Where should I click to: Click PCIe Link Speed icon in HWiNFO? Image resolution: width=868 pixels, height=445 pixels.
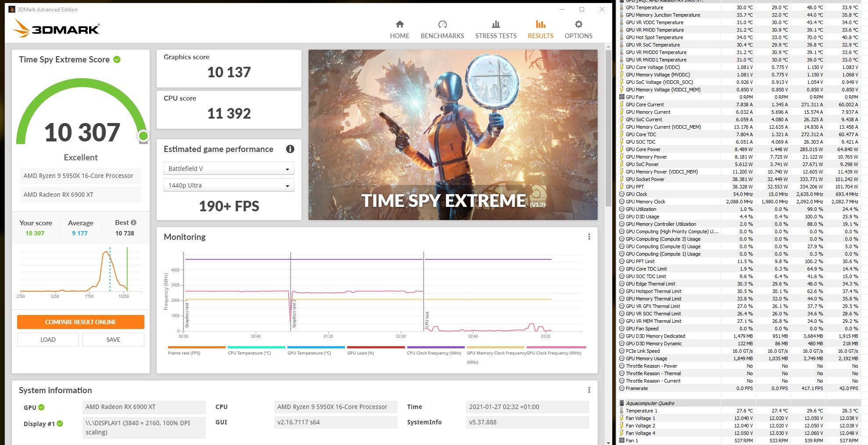coord(621,351)
